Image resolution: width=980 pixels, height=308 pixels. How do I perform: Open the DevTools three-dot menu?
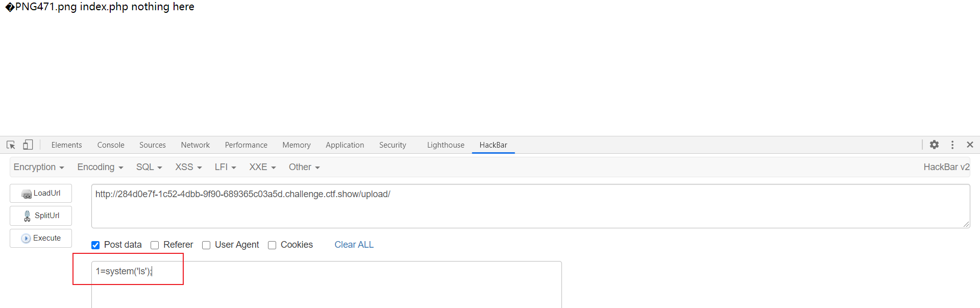click(952, 145)
